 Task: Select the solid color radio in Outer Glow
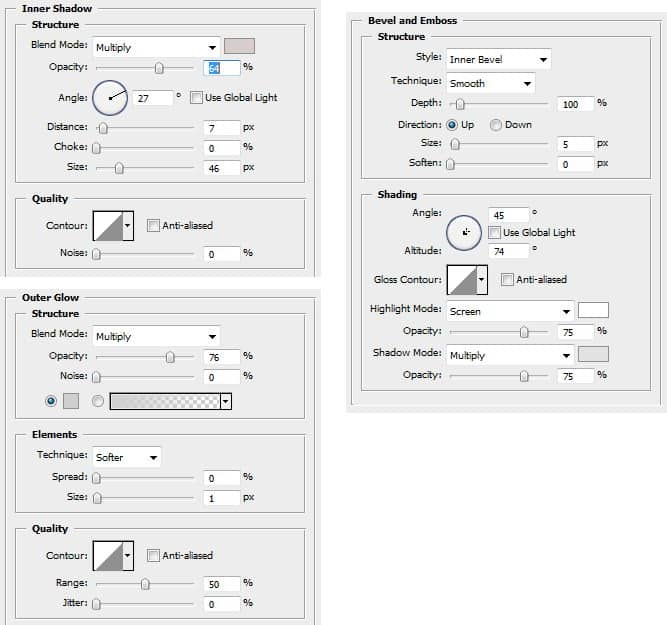(x=51, y=401)
